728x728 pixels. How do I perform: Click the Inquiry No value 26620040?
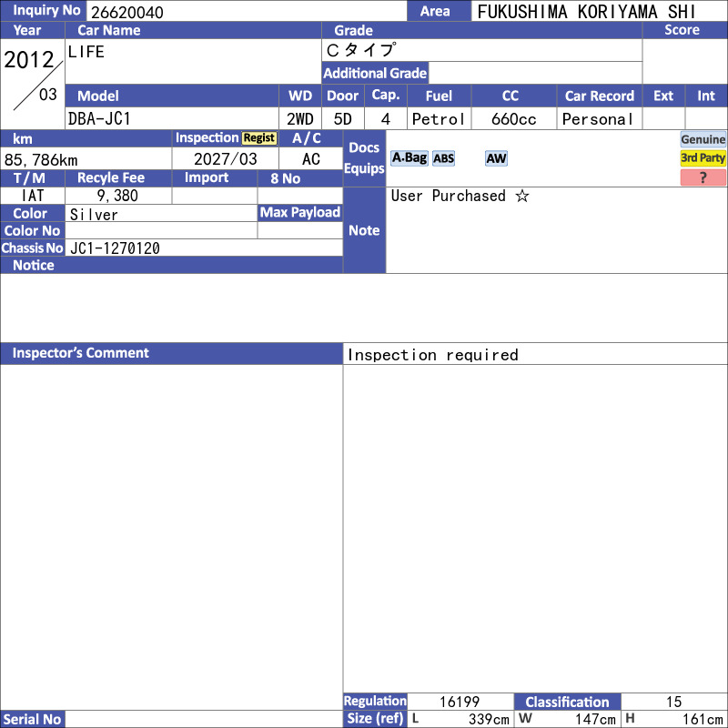pos(127,13)
